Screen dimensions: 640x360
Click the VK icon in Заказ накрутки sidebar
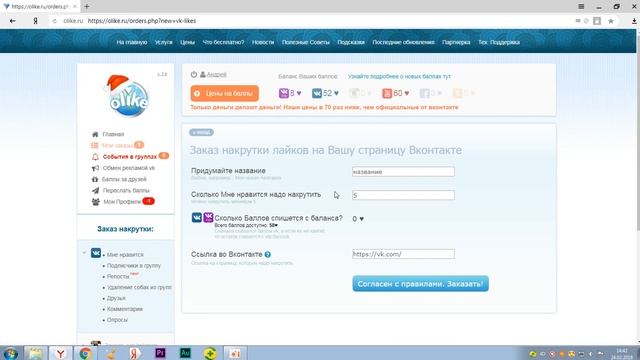coord(96,253)
